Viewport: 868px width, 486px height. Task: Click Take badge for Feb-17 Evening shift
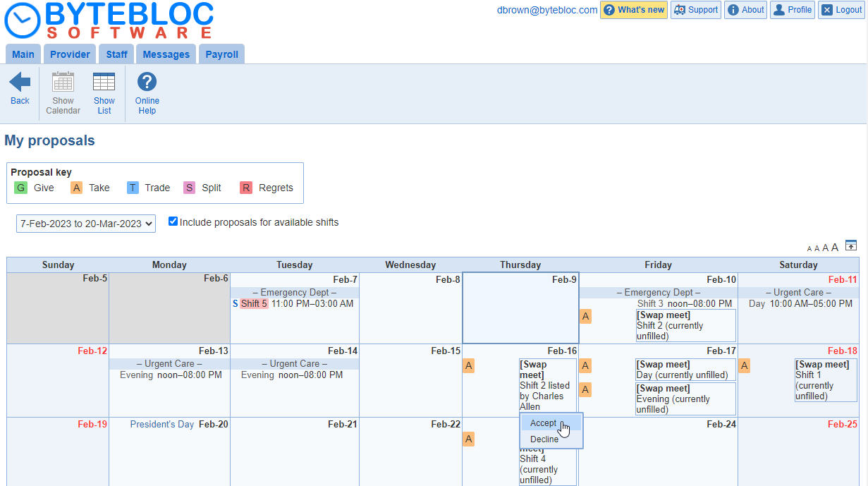tap(585, 389)
